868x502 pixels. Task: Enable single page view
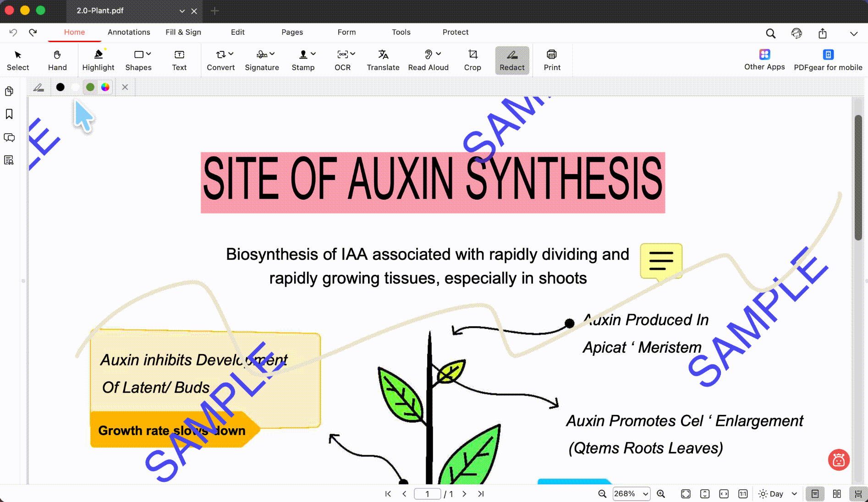(815, 494)
